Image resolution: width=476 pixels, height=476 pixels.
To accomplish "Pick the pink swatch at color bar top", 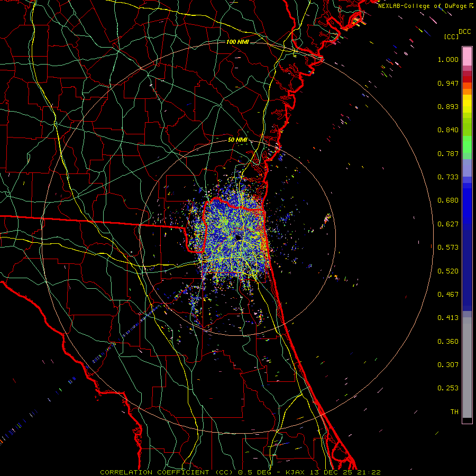I will 467,56.
